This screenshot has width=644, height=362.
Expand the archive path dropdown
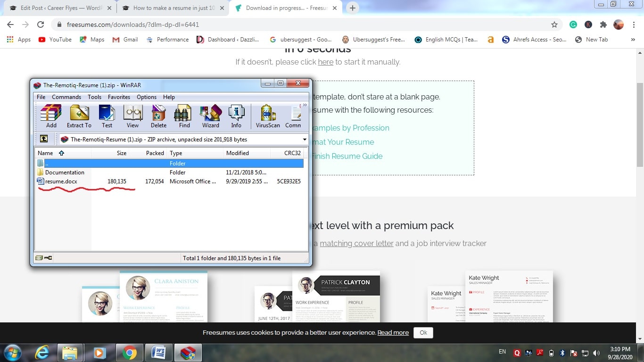304,140
